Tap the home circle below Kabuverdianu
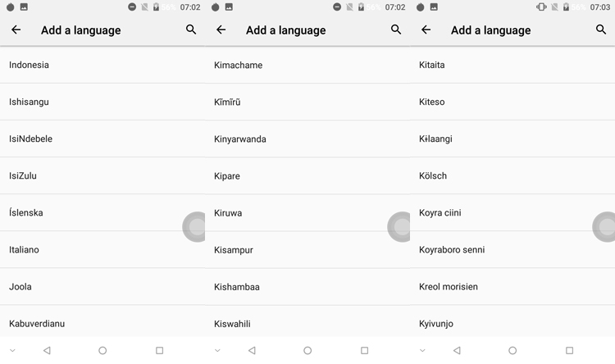The height and width of the screenshot is (364, 615). (x=102, y=350)
